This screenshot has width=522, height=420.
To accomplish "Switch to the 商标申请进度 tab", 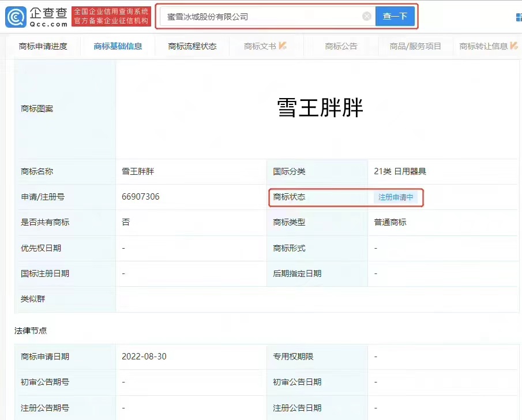I will point(43,46).
